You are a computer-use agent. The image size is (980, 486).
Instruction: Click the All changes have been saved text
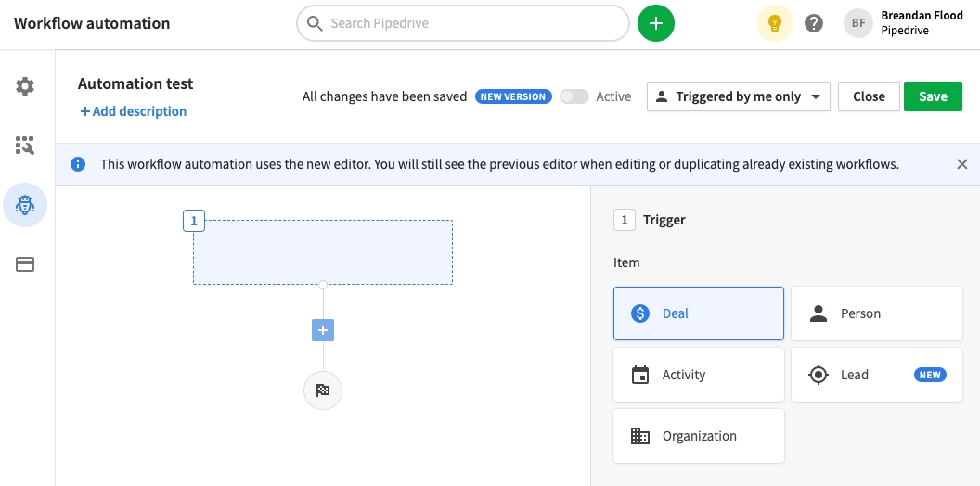pos(384,96)
